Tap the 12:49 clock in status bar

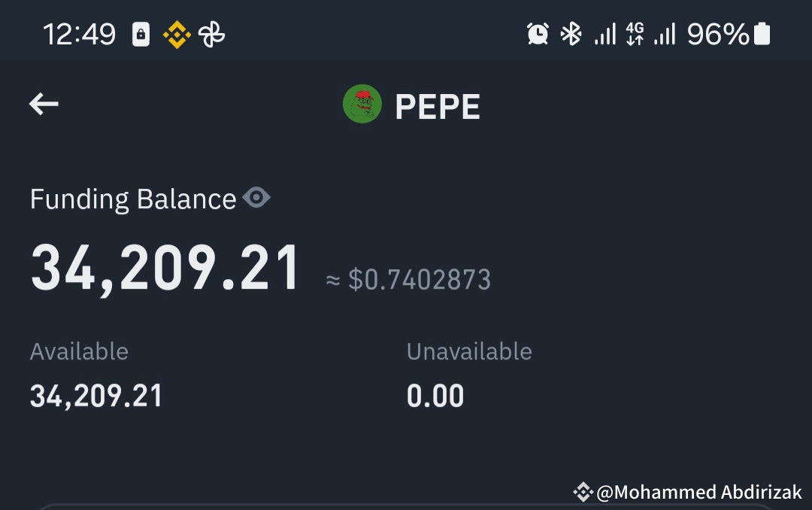80,32
